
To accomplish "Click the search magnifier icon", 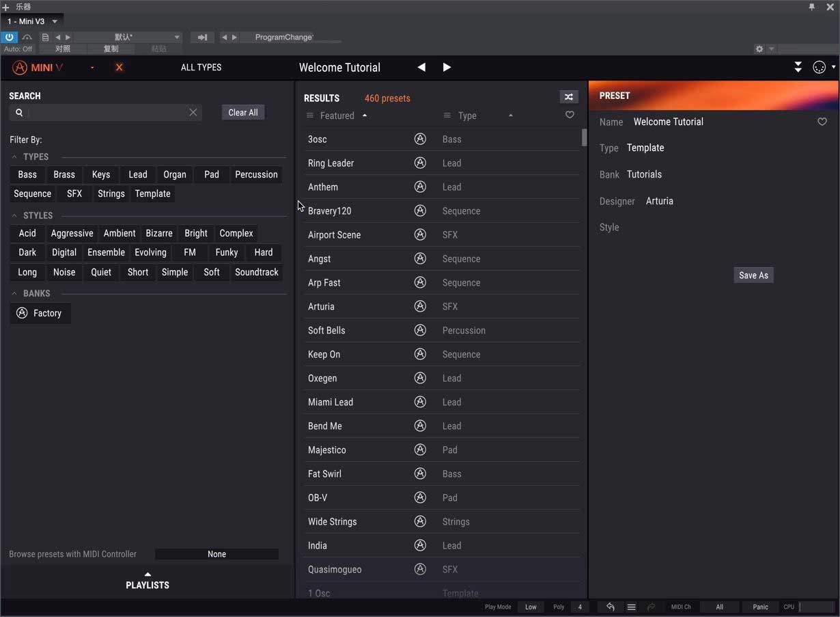I will tap(19, 113).
